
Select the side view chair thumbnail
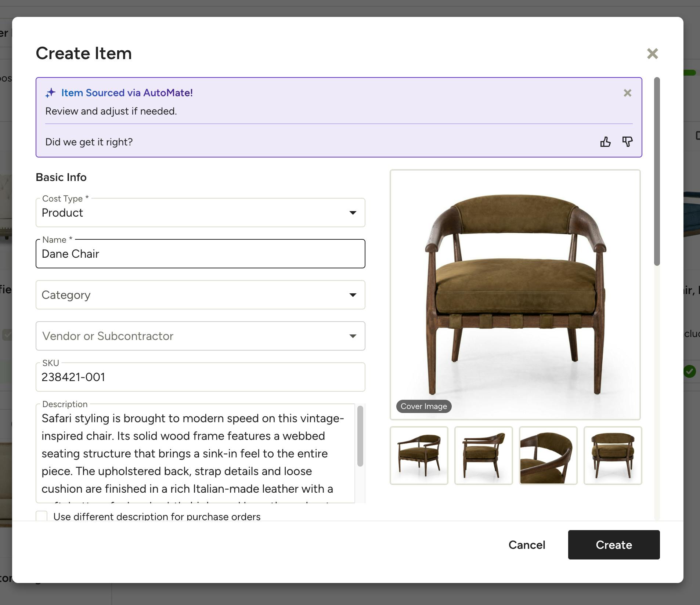[x=483, y=456]
